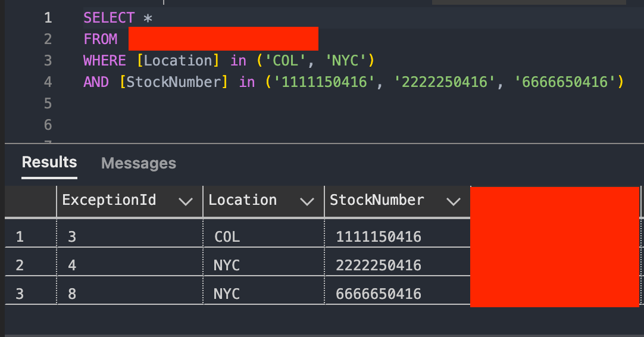Select result row number 2
This screenshot has height=337, width=644.
click(x=20, y=266)
